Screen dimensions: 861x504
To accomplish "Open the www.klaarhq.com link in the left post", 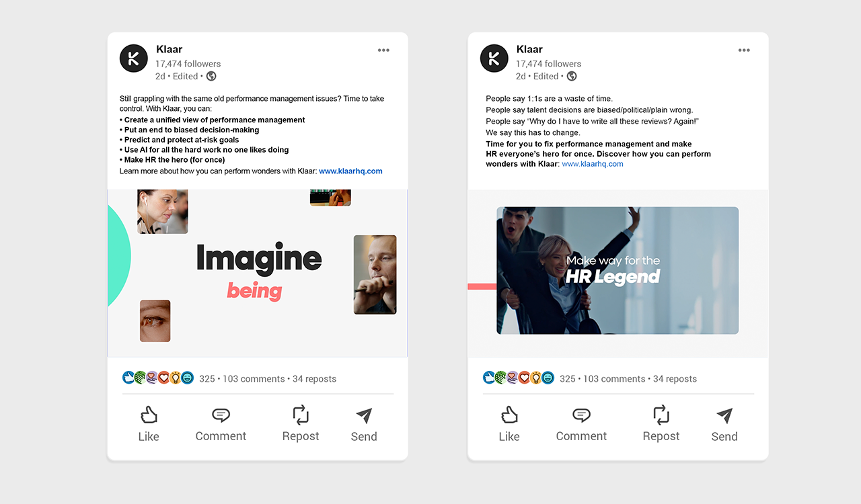I will click(x=350, y=171).
